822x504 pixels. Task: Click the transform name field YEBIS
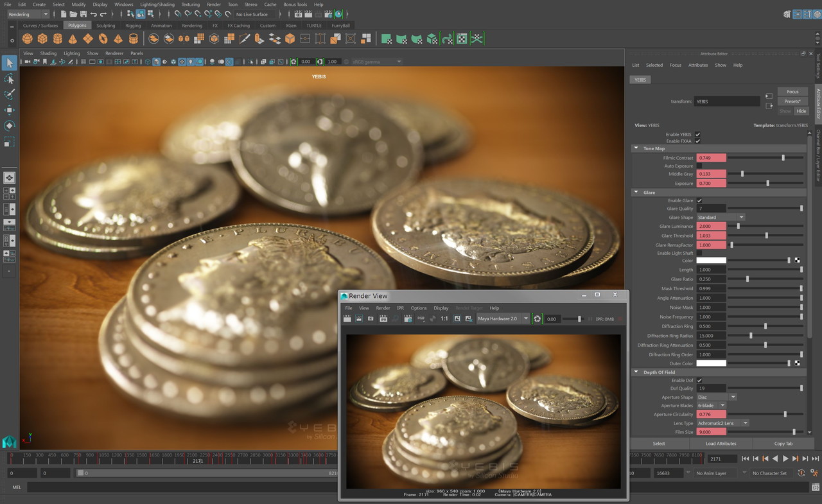click(727, 101)
